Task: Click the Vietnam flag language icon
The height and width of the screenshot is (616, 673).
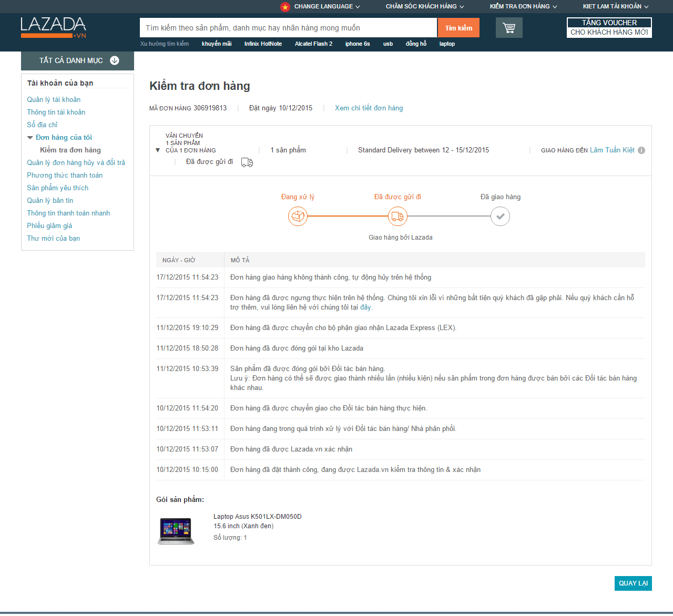Action: point(285,7)
